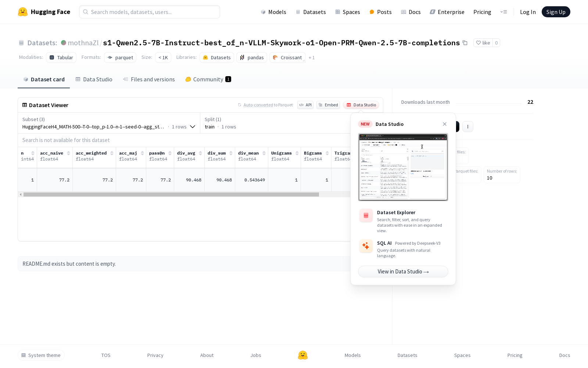The image size is (588, 368).
Task: Close the Data Studio popup
Action: tap(445, 124)
